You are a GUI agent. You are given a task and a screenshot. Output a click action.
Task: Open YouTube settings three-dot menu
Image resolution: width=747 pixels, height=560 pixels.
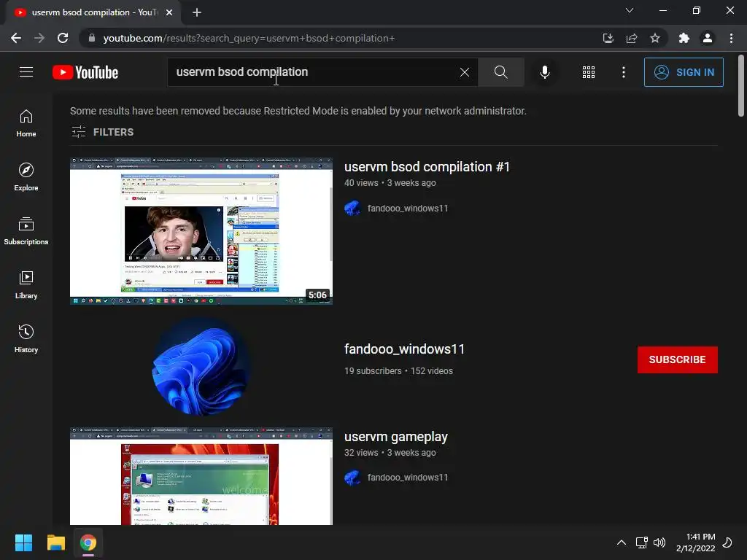[624, 72]
